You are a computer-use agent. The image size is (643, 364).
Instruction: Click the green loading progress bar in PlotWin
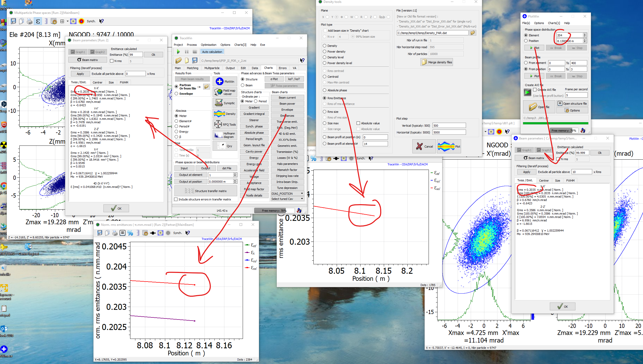pyautogui.click(x=556, y=123)
